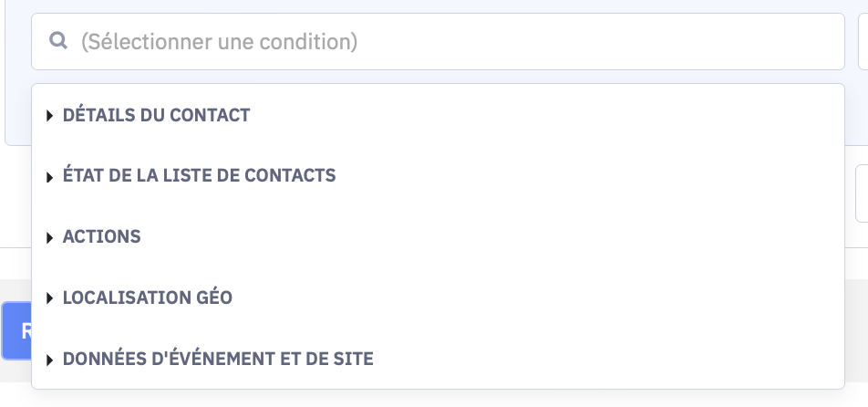Choose the ÉTAT DE LA LISTE DE CONTACTS label
This screenshot has width=868, height=407.
pyautogui.click(x=200, y=175)
